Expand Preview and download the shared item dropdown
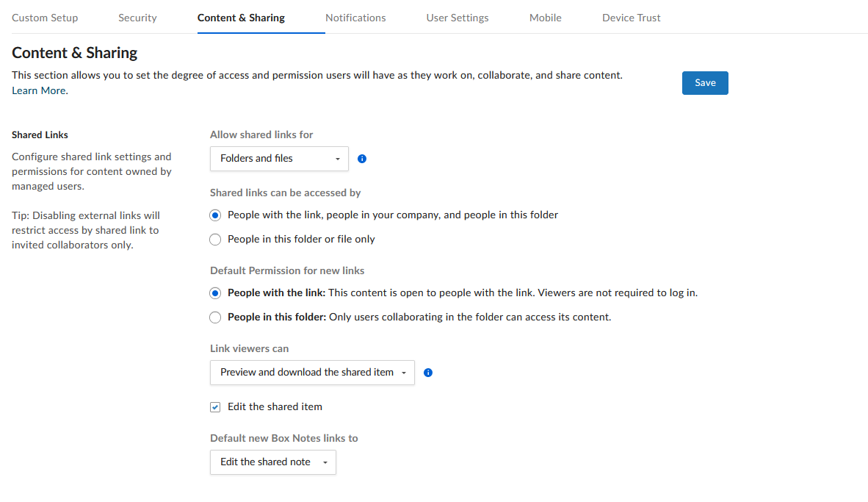 [x=312, y=373]
